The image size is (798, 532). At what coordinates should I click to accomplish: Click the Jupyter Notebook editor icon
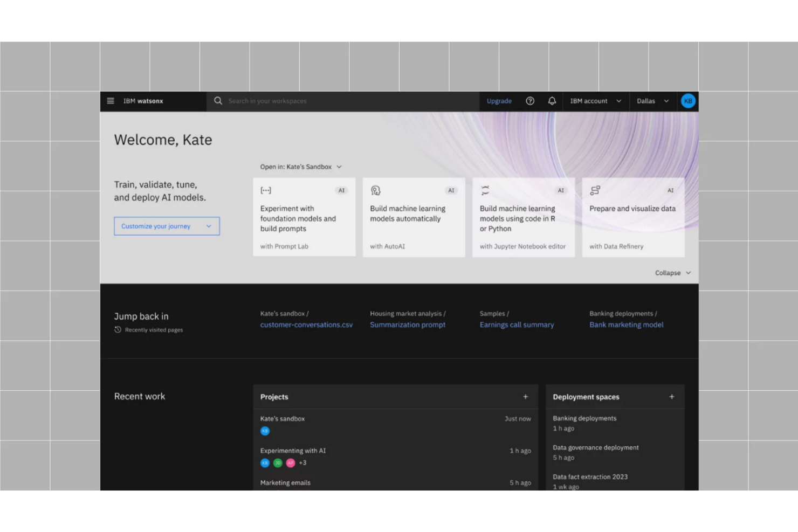pyautogui.click(x=484, y=190)
